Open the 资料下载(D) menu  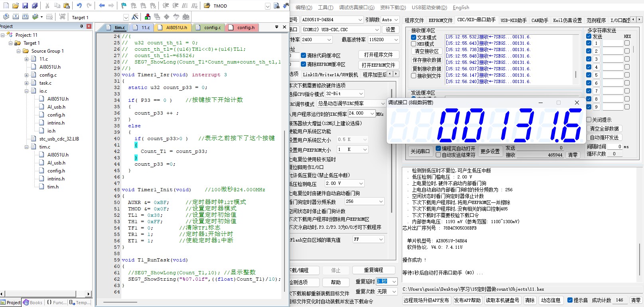(x=393, y=7)
